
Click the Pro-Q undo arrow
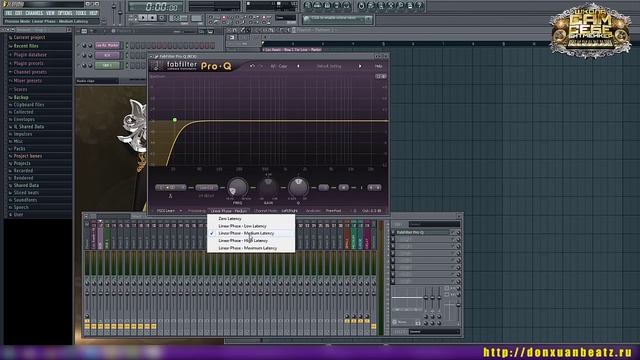pyautogui.click(x=252, y=66)
